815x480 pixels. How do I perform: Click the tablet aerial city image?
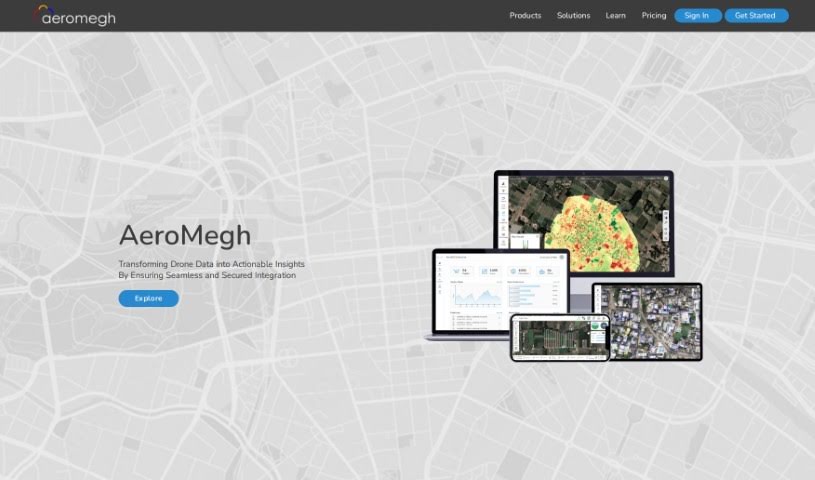pos(648,321)
